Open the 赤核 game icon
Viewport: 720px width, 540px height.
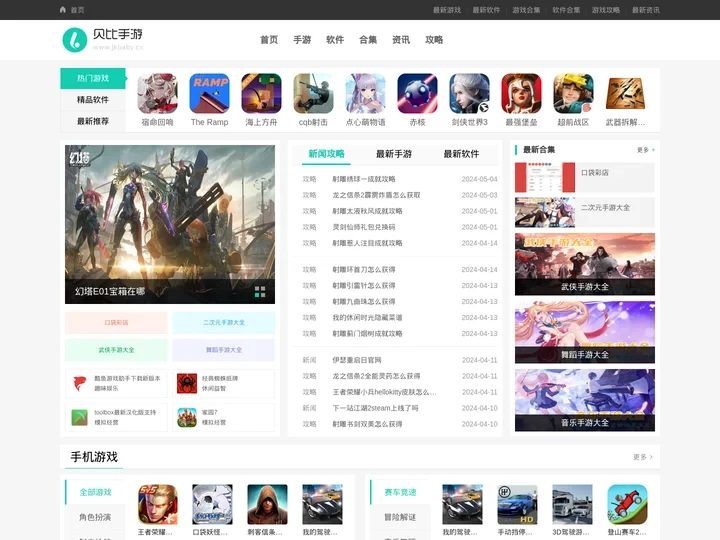(x=417, y=94)
